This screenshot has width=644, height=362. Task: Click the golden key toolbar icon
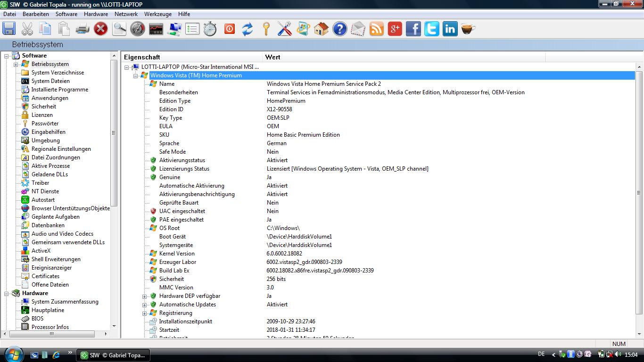(x=266, y=29)
